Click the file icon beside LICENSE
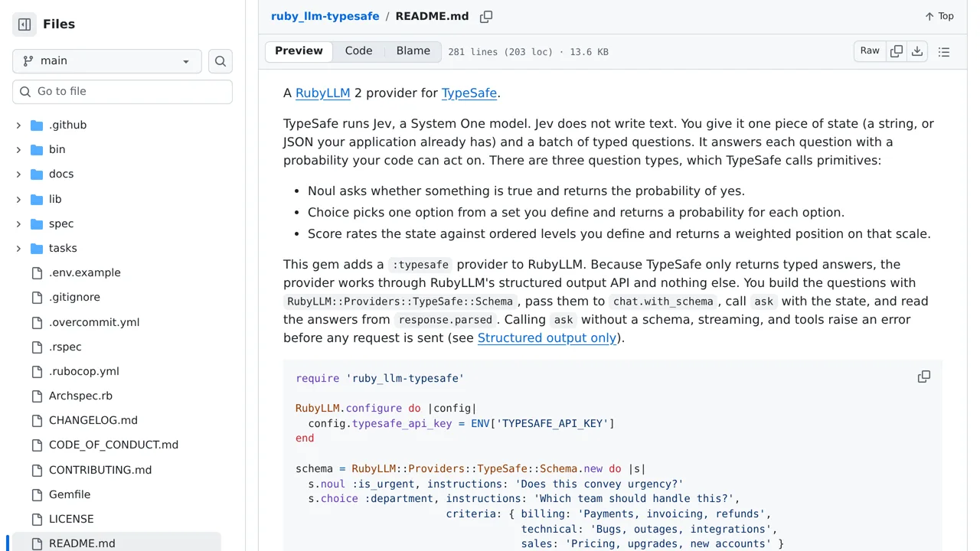 [37, 519]
